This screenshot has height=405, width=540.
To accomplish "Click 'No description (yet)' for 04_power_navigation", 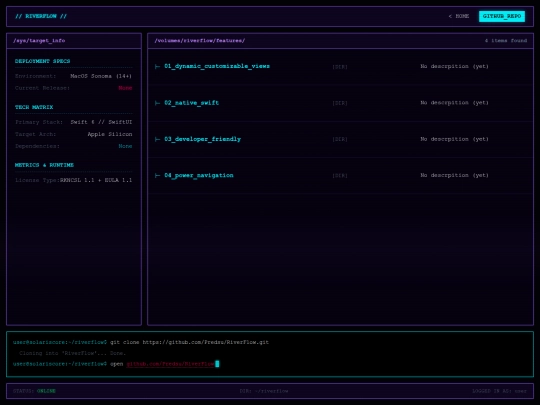I will (454, 175).
